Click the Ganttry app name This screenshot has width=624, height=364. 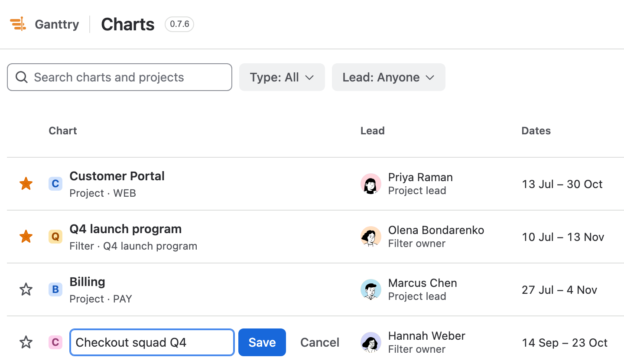click(57, 24)
